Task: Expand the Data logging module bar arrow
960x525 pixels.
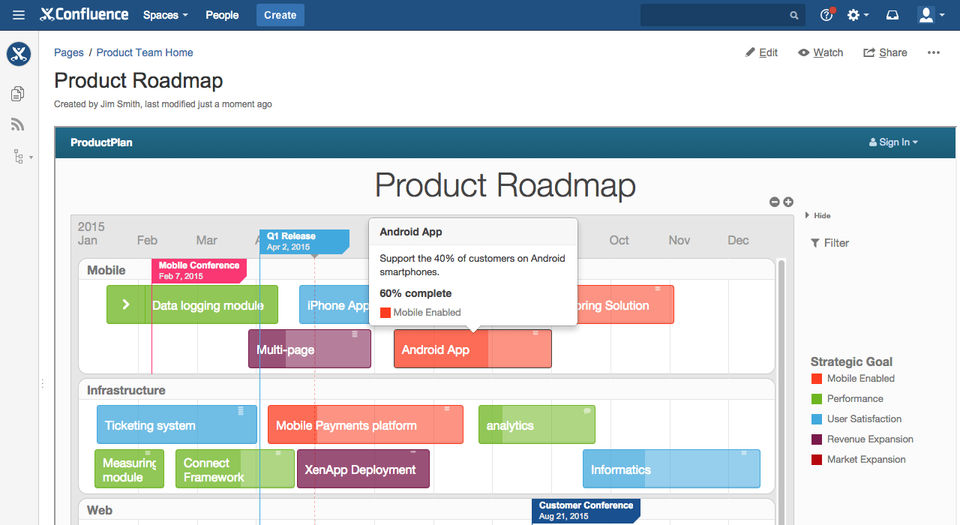Action: pyautogui.click(x=126, y=305)
